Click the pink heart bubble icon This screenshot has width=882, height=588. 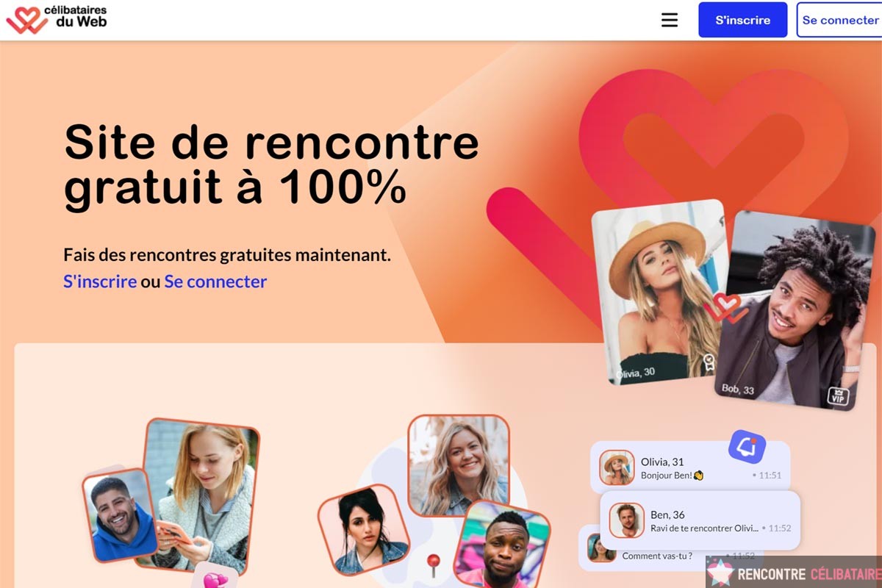point(215,580)
